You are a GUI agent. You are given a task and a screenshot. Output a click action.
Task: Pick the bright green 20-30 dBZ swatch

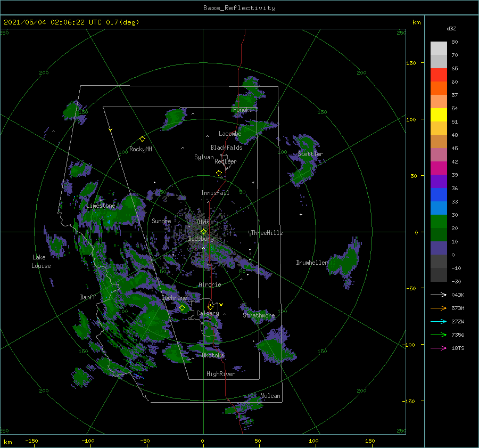pyautogui.click(x=439, y=222)
